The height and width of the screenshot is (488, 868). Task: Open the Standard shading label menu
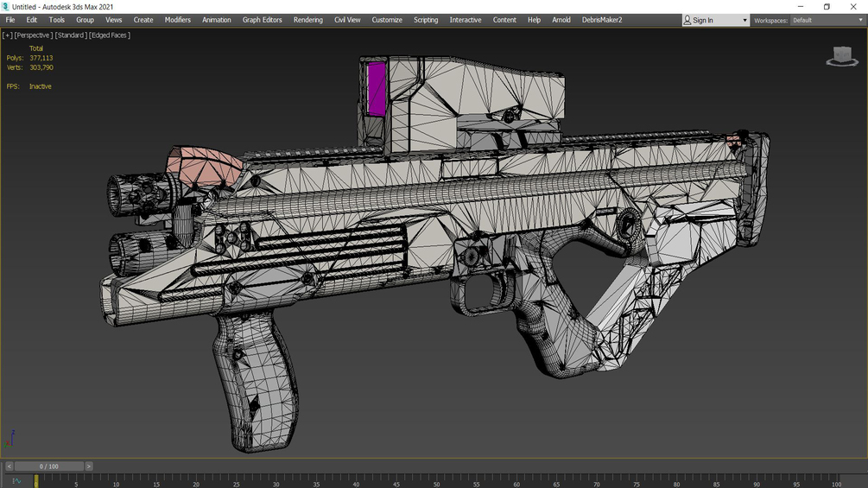pos(70,35)
